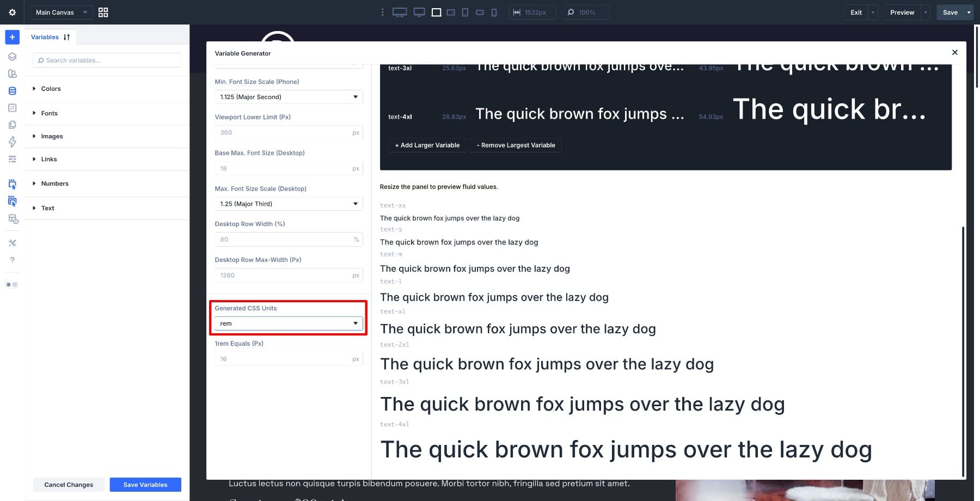The width and height of the screenshot is (980, 501).
Task: Click the Save button in top bar
Action: tap(950, 12)
